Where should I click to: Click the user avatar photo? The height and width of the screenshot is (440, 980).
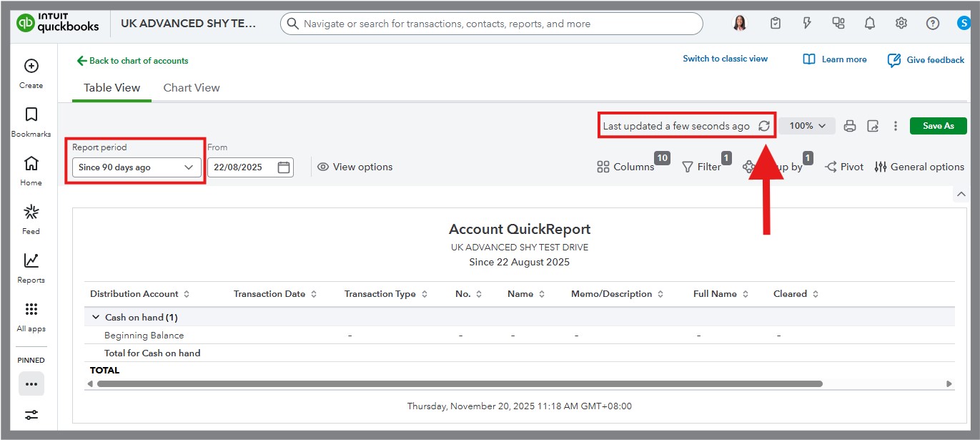point(740,23)
